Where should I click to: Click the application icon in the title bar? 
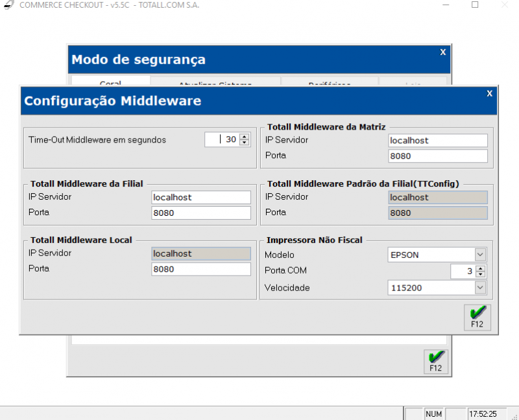pyautogui.click(x=8, y=5)
